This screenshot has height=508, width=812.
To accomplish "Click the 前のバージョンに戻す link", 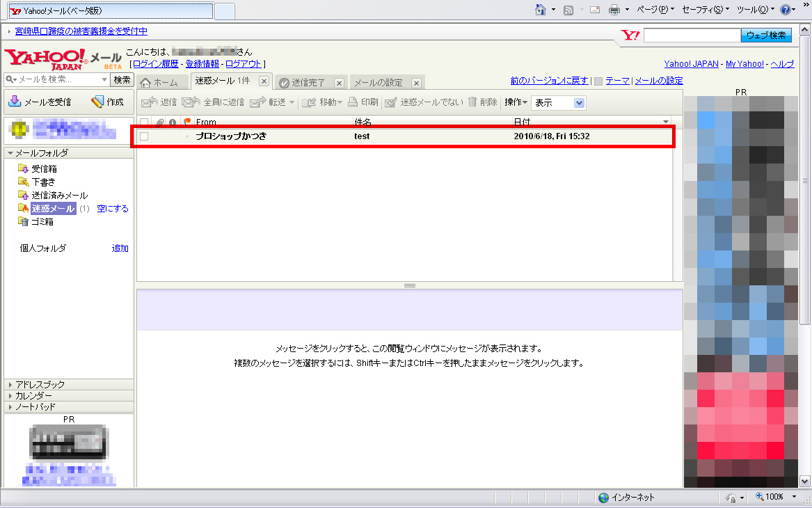I will pyautogui.click(x=550, y=81).
